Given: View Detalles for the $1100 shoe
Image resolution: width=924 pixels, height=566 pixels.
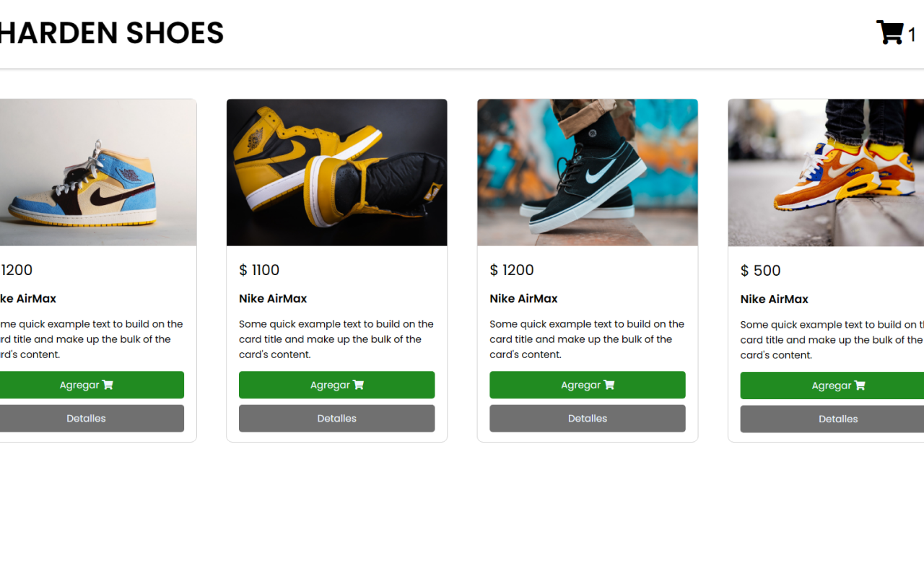Looking at the screenshot, I should point(336,419).
